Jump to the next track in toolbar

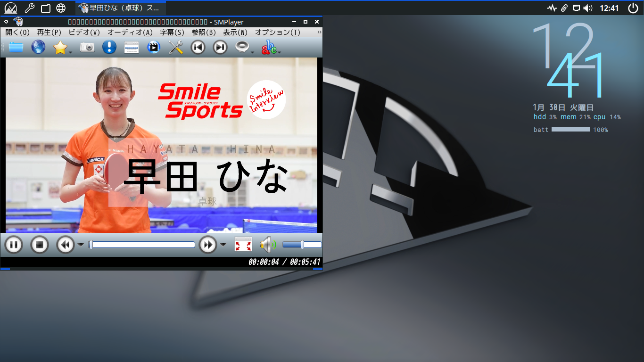coord(220,47)
